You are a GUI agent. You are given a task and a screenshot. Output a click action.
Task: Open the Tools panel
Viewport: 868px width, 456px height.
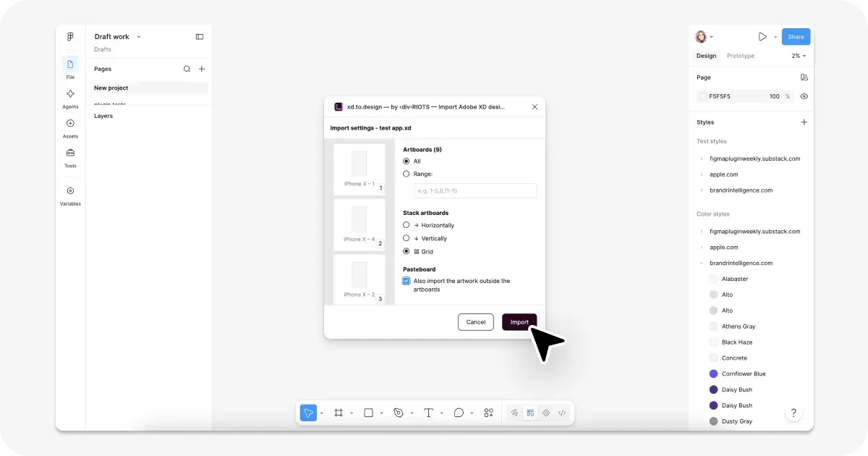click(70, 157)
